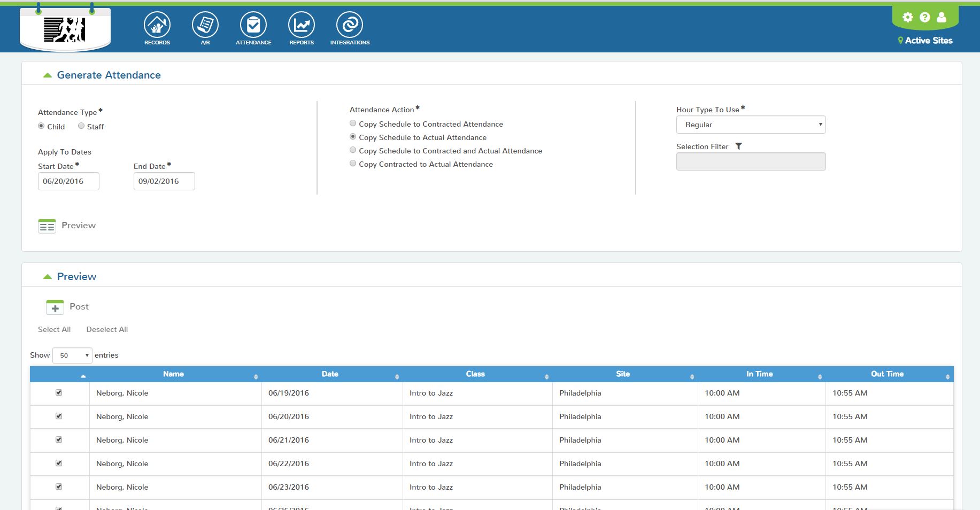Viewport: 980px width, 510px height.
Task: Open the Integrations icon
Action: tap(350, 25)
